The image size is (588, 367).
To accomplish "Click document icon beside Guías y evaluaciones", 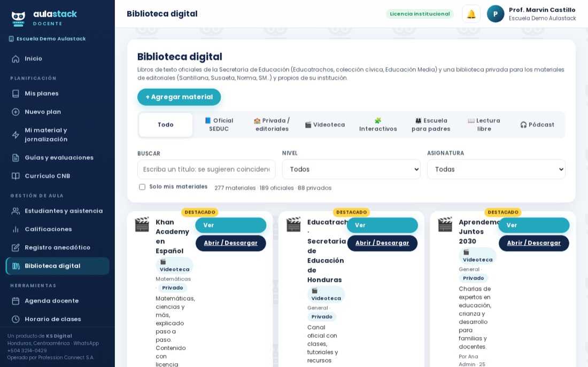I will [16, 158].
